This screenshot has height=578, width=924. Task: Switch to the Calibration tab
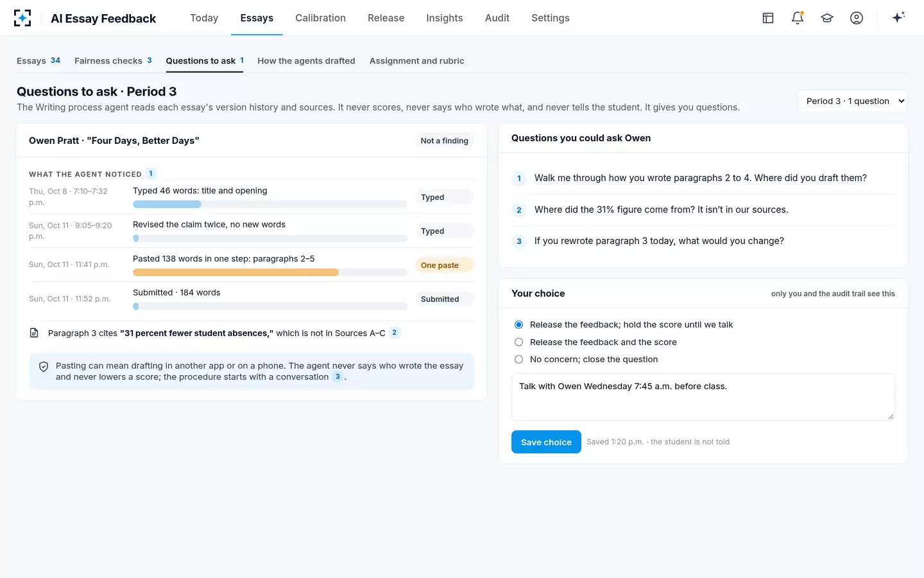320,18
